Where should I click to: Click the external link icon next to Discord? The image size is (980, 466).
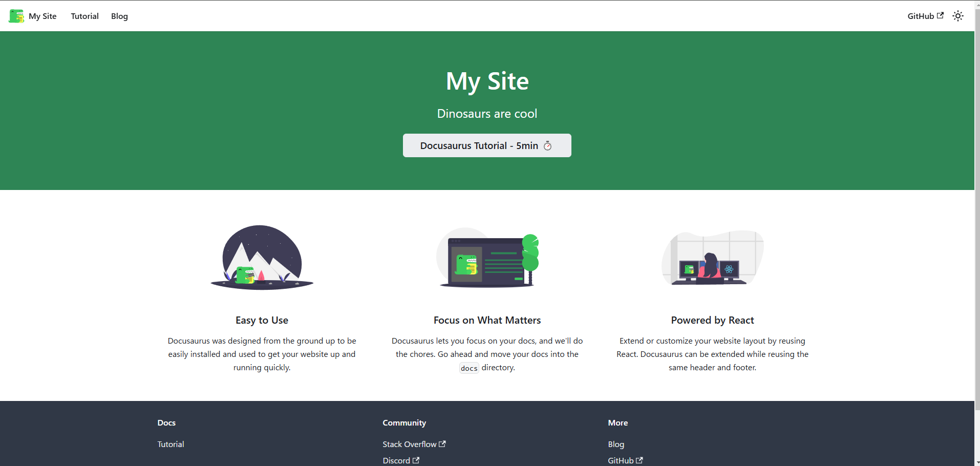pyautogui.click(x=416, y=460)
